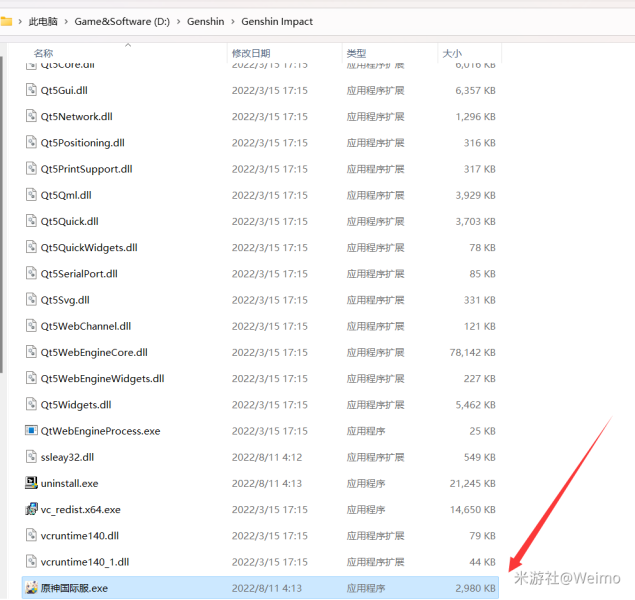This screenshot has height=600, width=635.
Task: Select file name QtWebEngineProcess.exe
Action: 100,431
